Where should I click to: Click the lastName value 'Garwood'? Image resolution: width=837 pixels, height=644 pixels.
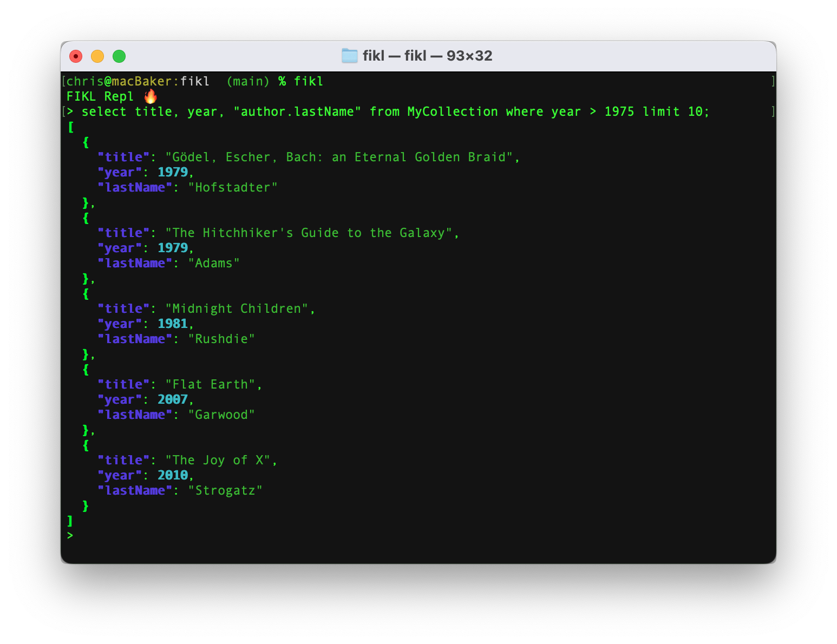(x=221, y=415)
